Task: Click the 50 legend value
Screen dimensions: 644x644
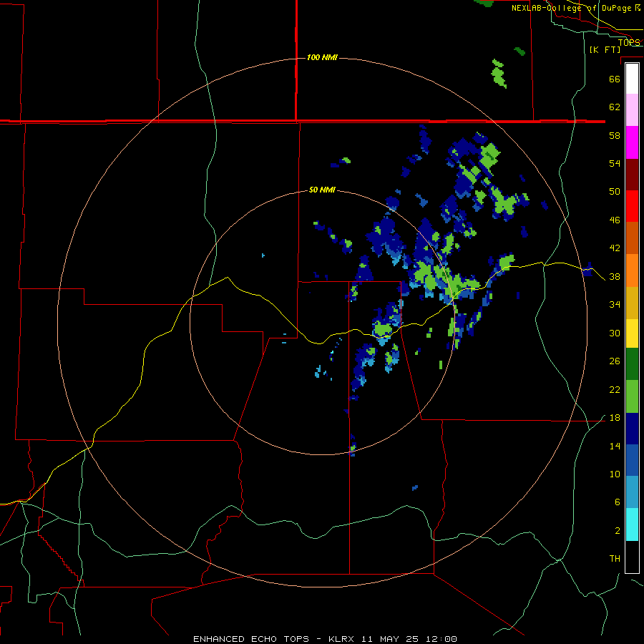Action: [x=615, y=192]
